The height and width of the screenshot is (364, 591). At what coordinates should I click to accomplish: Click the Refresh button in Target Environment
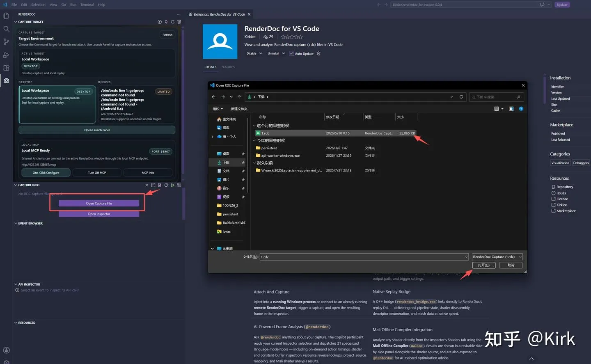pyautogui.click(x=167, y=35)
